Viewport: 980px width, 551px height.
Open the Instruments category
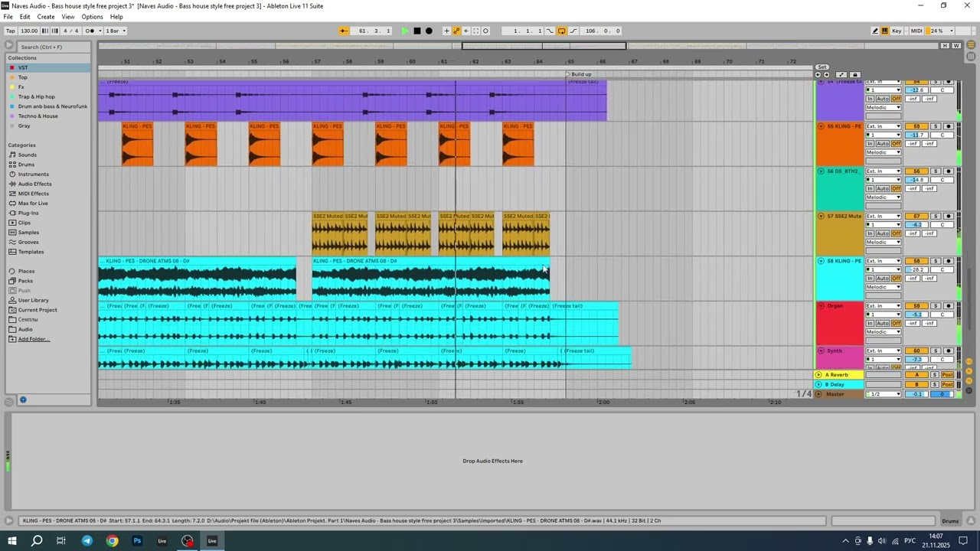coord(33,174)
